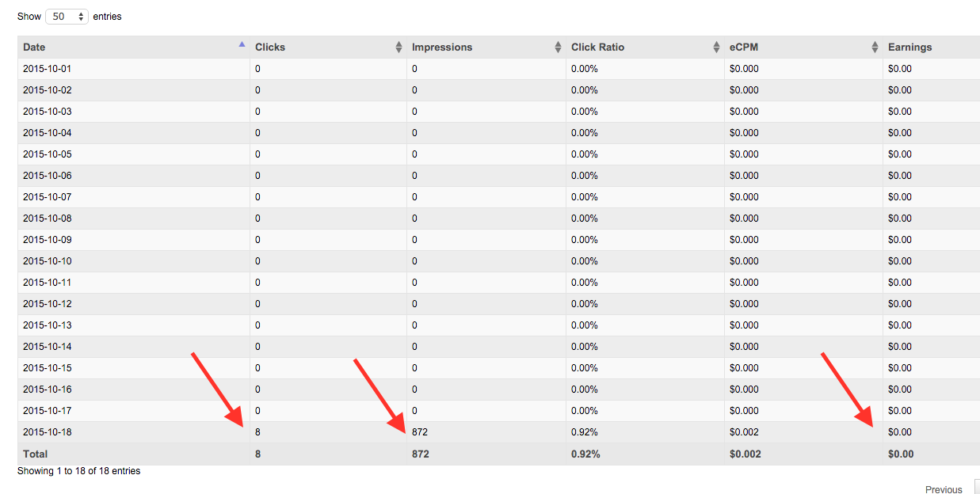This screenshot has width=980, height=494.
Task: Click the sort arrows icon for eCPM
Action: 875,47
